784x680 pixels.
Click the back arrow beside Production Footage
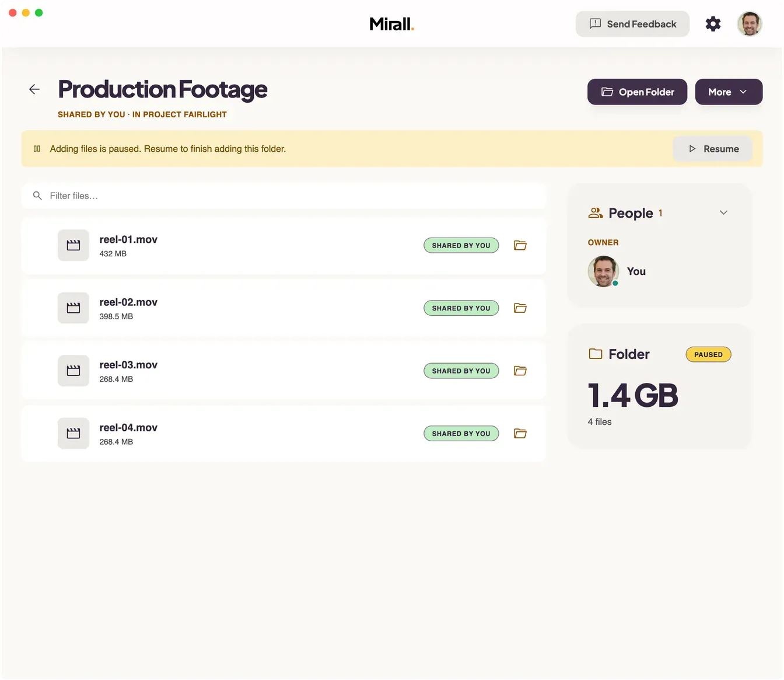(x=34, y=89)
